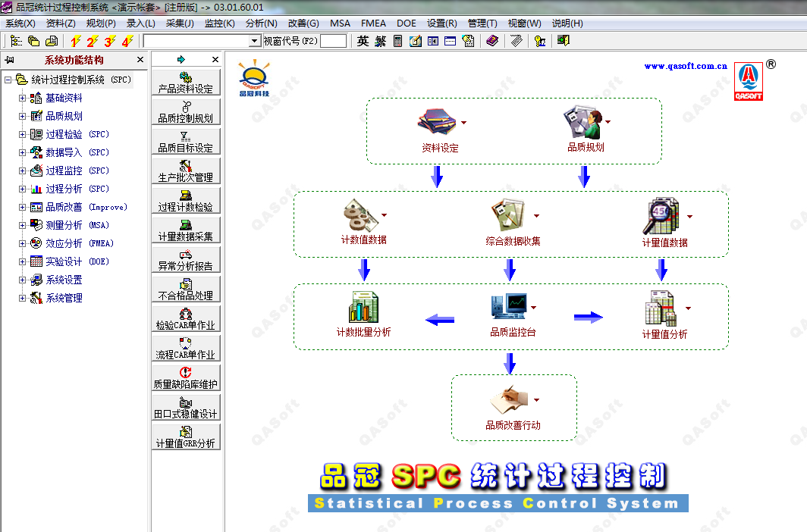The height and width of the screenshot is (532, 807).
Task: Open the FMEA menu
Action: 373,23
